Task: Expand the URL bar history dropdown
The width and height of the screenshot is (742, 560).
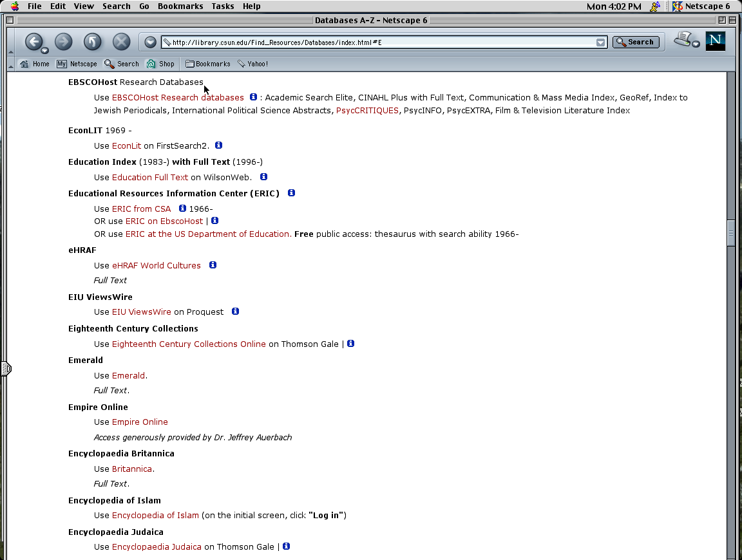Action: click(600, 42)
